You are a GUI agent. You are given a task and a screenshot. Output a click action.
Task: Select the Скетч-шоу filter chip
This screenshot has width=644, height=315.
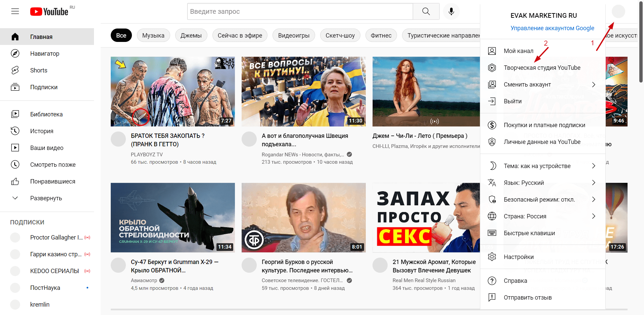point(340,35)
